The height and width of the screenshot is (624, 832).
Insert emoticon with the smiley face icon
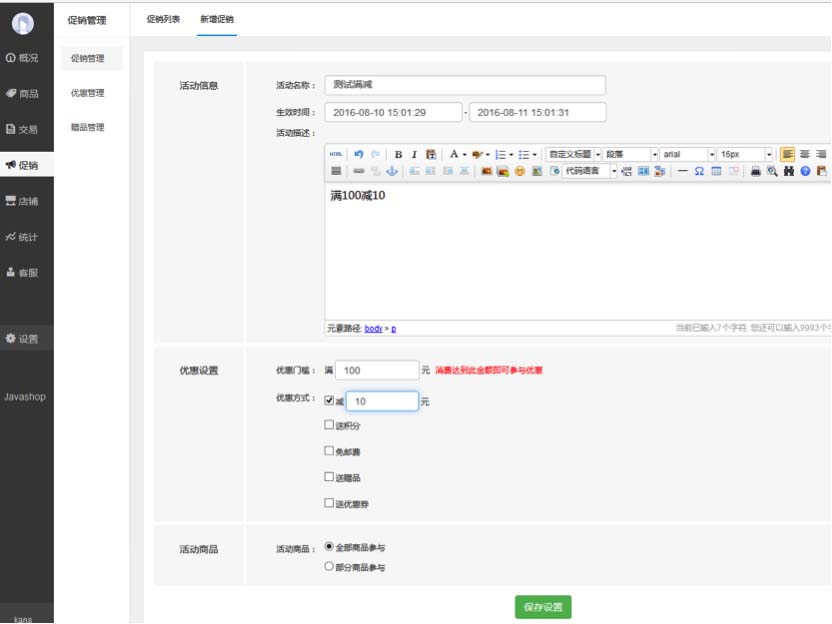[x=520, y=172]
